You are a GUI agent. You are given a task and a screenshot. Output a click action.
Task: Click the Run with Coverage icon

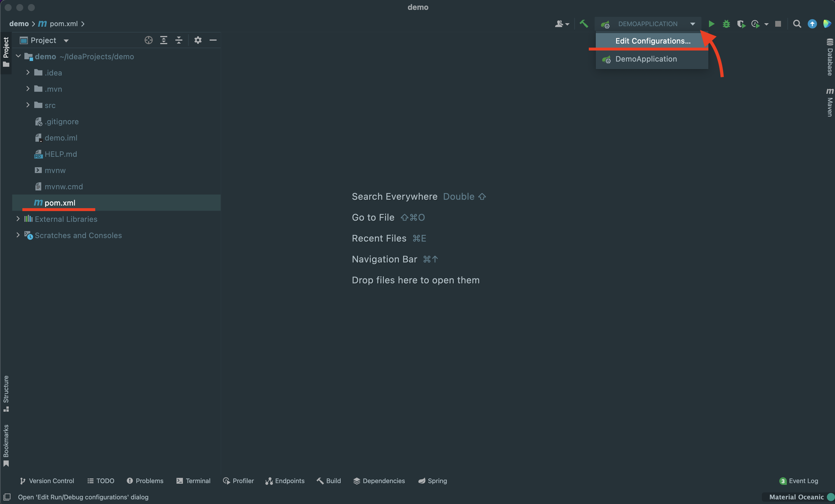click(741, 24)
